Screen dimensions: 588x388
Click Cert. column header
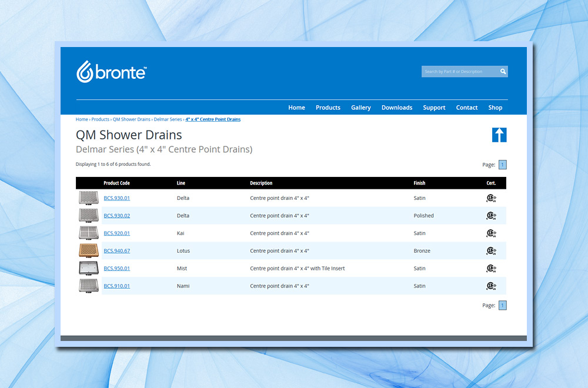click(x=491, y=183)
